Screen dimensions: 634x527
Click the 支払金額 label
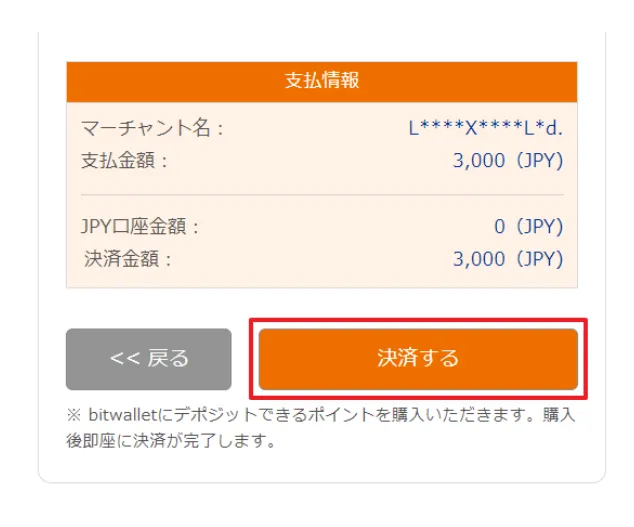click(124, 160)
